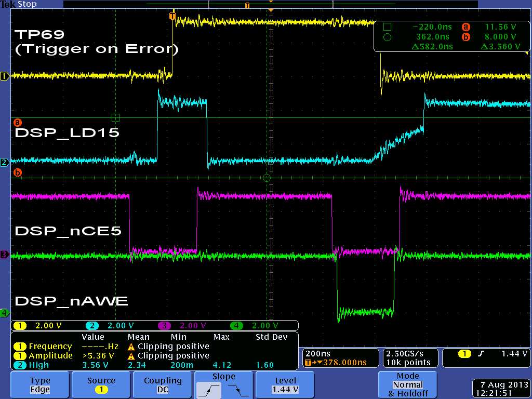Adjust the trigger Level 1.44 V button
This screenshot has height=399, width=532.
click(285, 385)
